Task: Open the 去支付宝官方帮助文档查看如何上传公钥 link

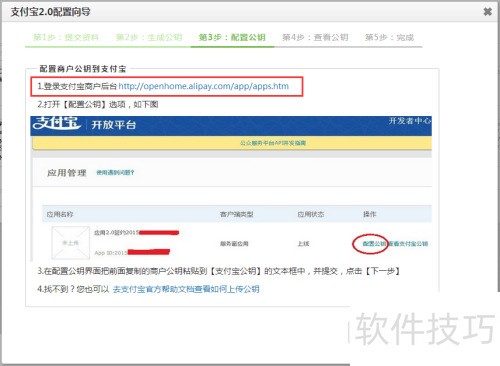Action: coord(186,289)
